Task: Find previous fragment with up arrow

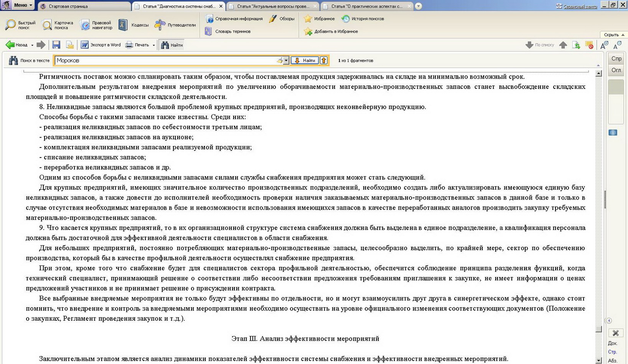Action: coord(324,61)
